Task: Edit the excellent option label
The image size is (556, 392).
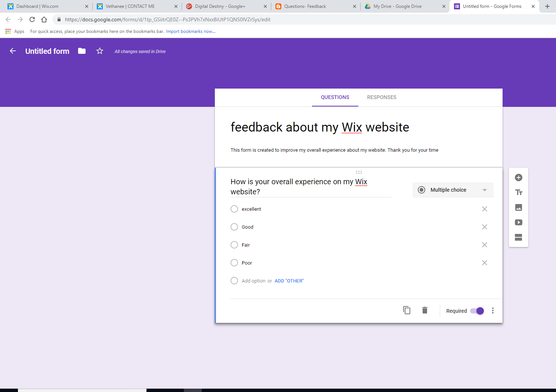Action: tap(251, 209)
